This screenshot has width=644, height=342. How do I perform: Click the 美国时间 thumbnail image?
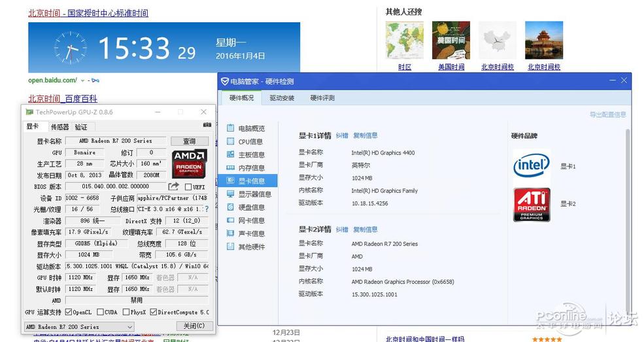[x=451, y=41]
